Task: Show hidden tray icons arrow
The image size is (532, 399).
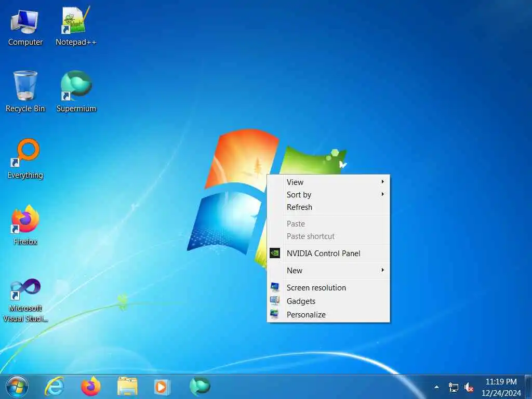Action: [x=436, y=387]
